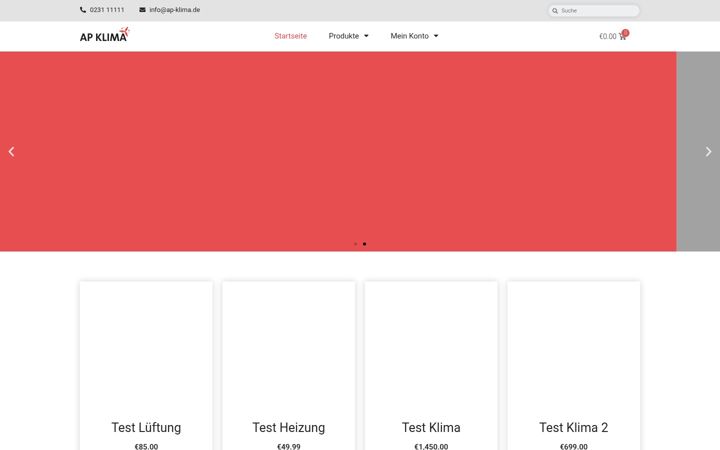Open the Startseite menu item
Screen dimensions: 720x450
[x=291, y=36]
